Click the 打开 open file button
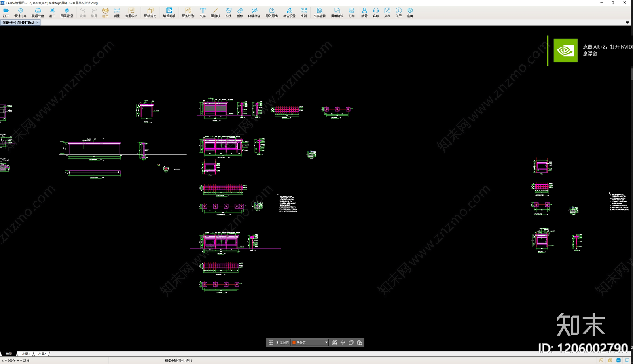This screenshot has width=633, height=364. (6, 13)
